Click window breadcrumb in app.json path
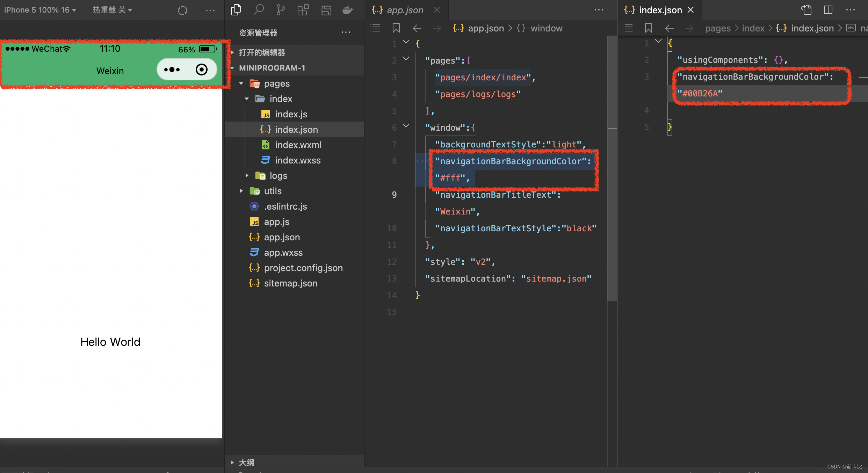868x473 pixels. (x=546, y=28)
